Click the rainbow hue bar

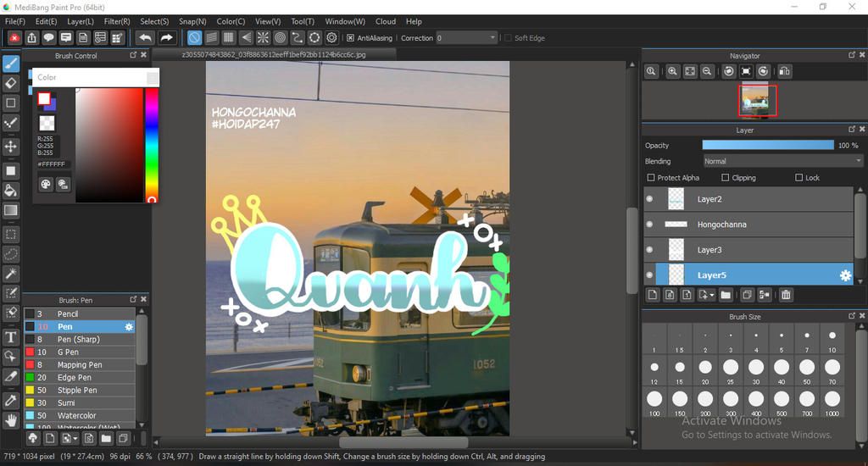152,145
